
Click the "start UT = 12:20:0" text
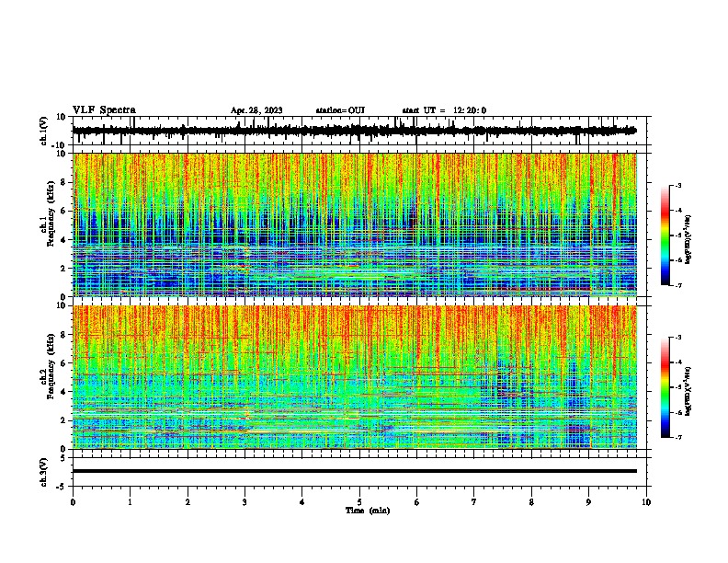444,110
